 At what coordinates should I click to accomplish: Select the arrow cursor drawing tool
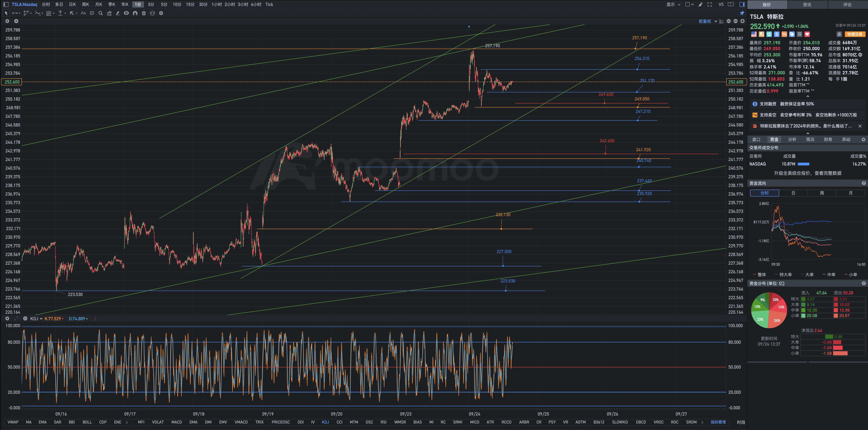pos(6,13)
